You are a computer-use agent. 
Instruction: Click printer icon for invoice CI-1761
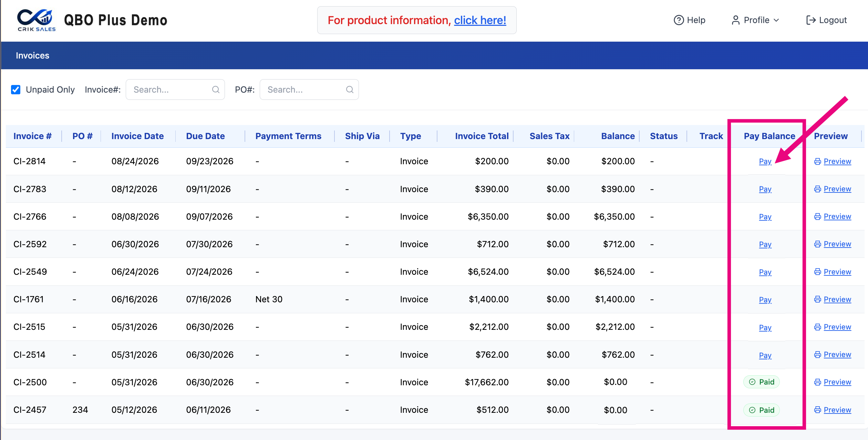coord(817,300)
